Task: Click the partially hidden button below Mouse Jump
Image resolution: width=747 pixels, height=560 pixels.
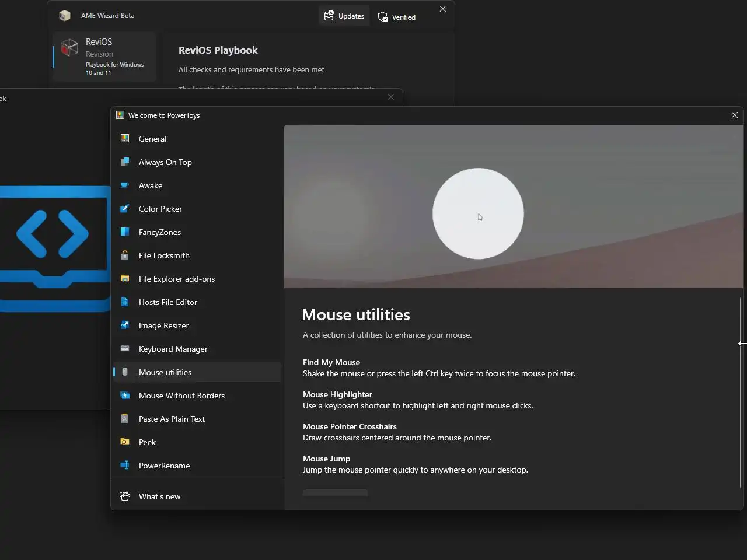Action: point(335,492)
